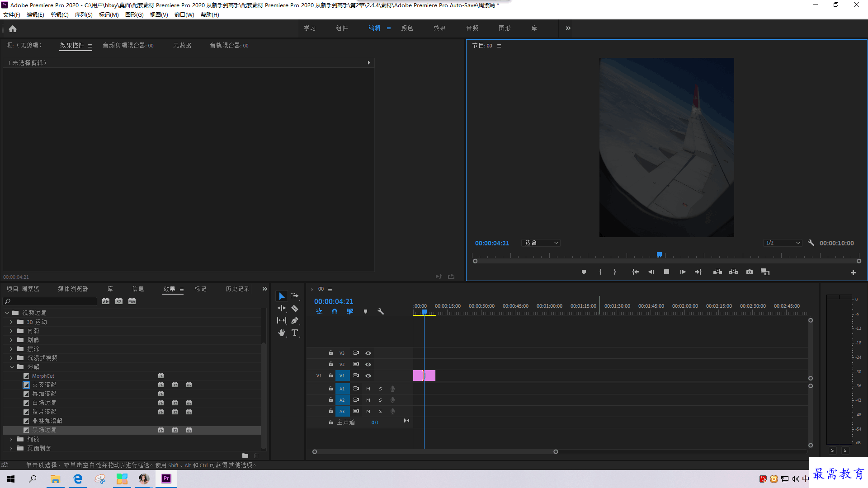Select the Hand tool
Screen dimensions: 868x488
pyautogui.click(x=282, y=333)
